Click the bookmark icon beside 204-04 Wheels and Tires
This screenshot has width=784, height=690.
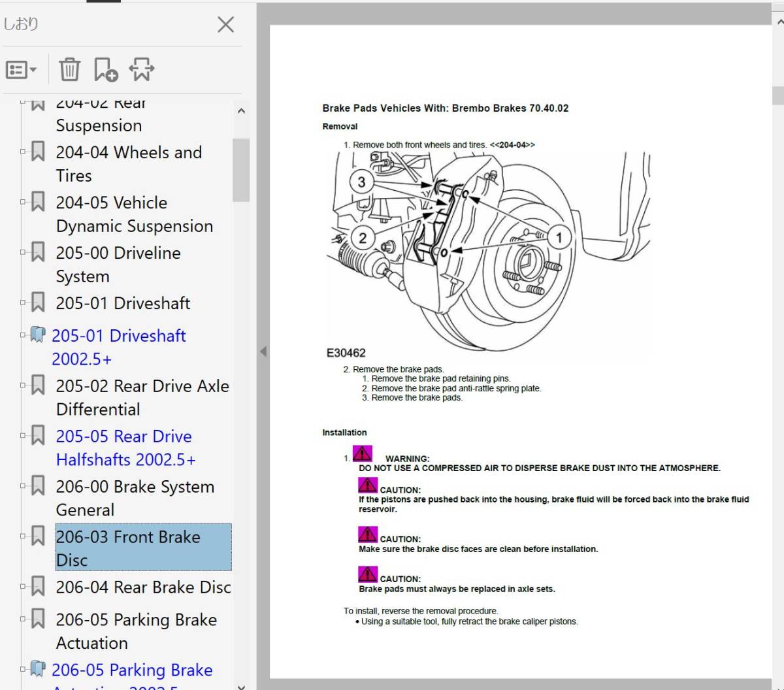(x=38, y=152)
